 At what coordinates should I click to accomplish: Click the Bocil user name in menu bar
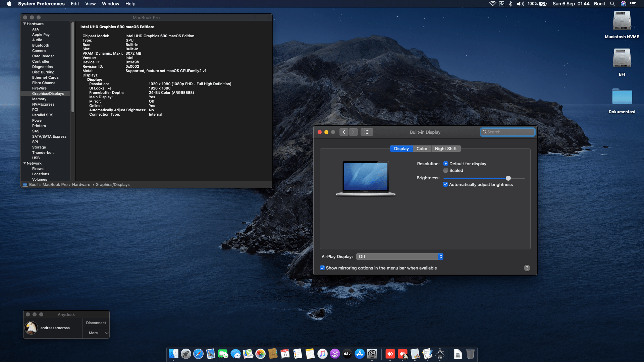tap(599, 4)
